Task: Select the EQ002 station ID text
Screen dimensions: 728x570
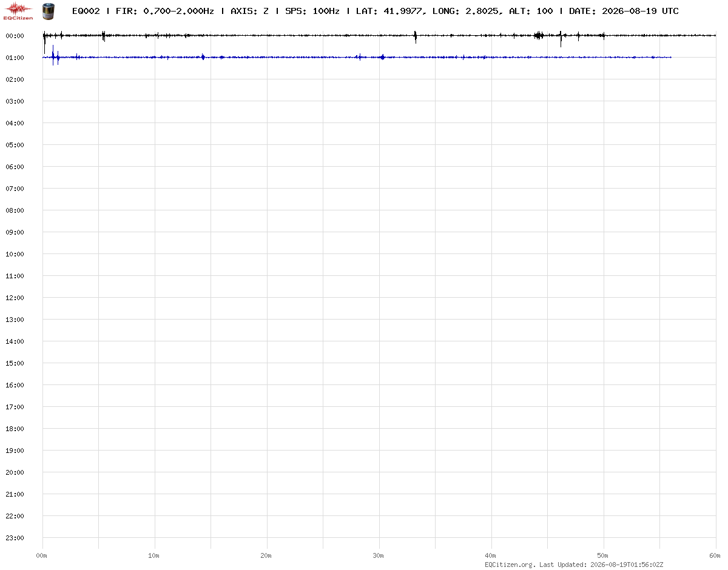Action: [86, 11]
